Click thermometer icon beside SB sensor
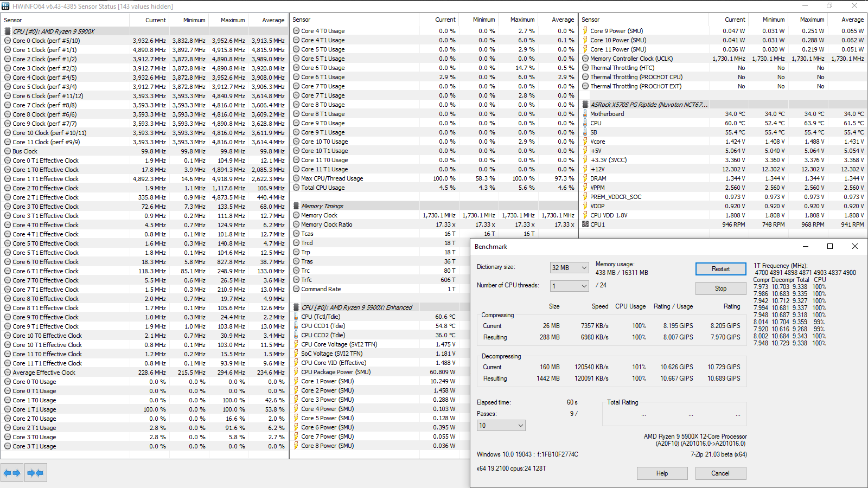The height and width of the screenshot is (488, 868). (x=585, y=132)
